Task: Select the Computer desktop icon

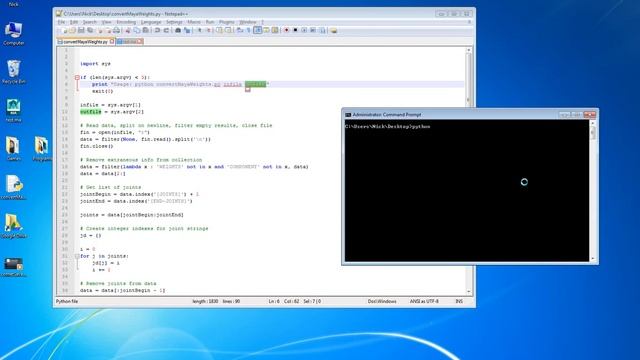Action: 13,33
